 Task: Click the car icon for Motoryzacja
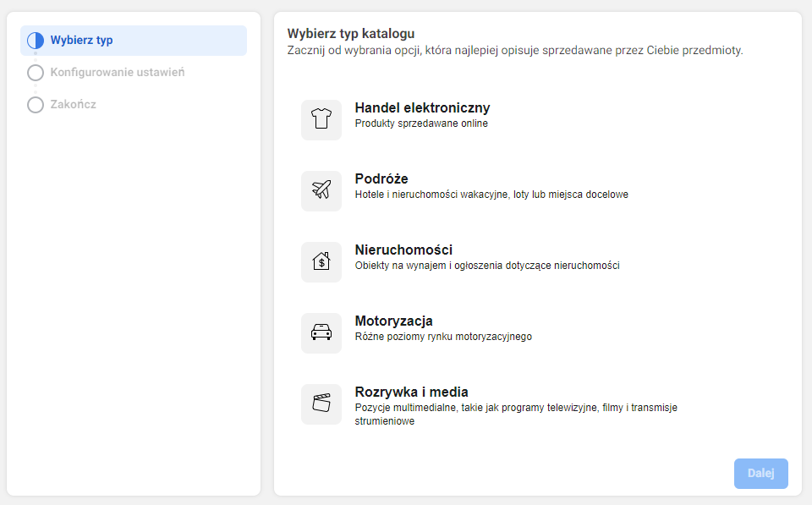point(321,332)
